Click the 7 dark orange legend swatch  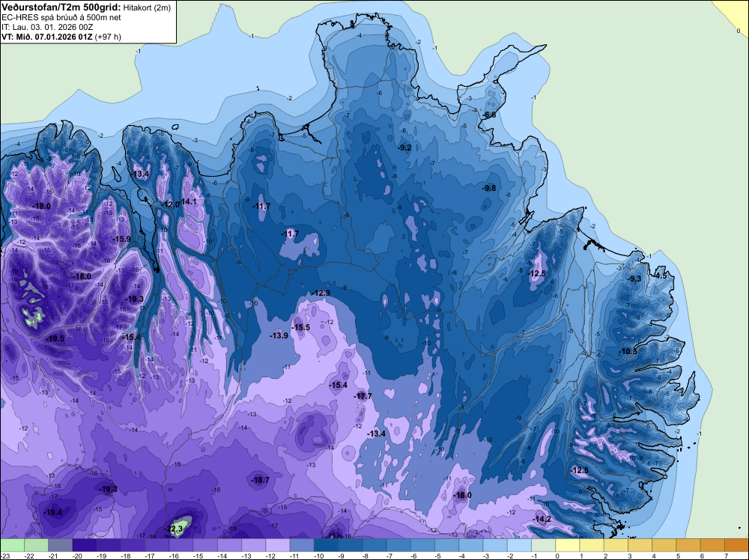pos(736,545)
